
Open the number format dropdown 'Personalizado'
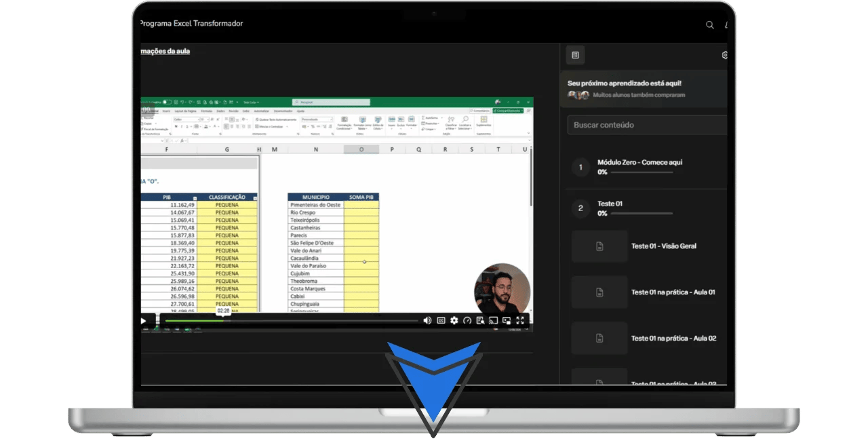click(317, 119)
